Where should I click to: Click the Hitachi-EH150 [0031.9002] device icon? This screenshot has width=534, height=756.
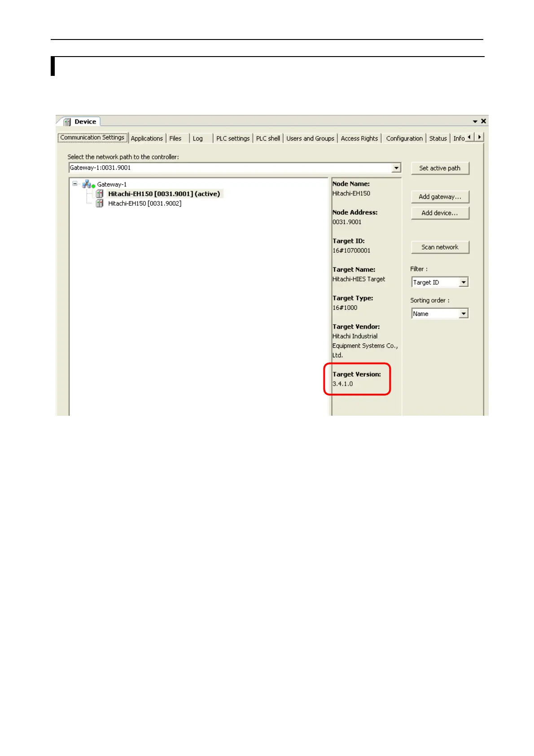tap(100, 203)
